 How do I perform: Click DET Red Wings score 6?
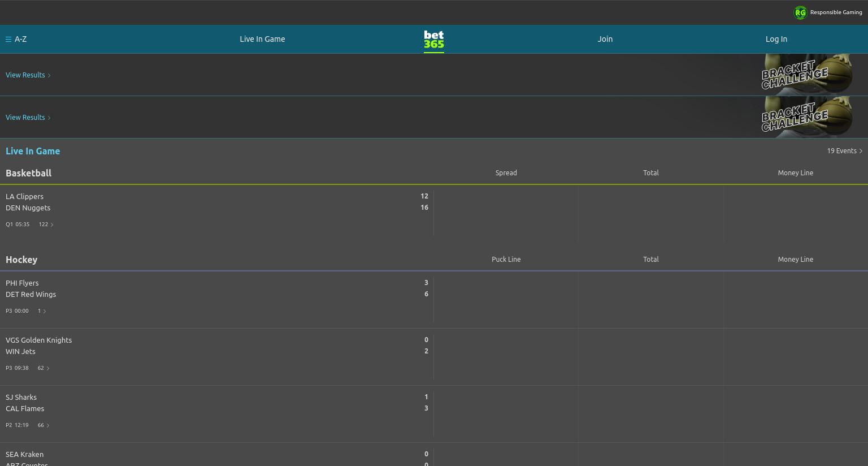coord(426,294)
